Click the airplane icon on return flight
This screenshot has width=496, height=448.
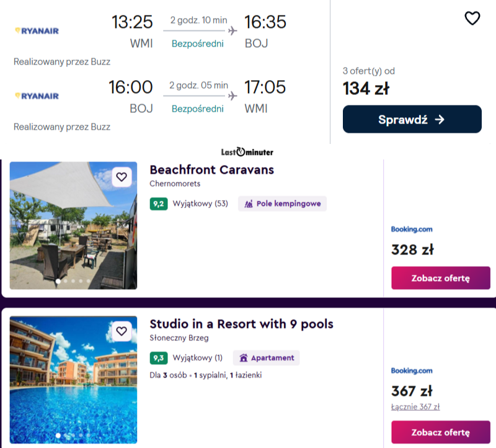(x=232, y=96)
